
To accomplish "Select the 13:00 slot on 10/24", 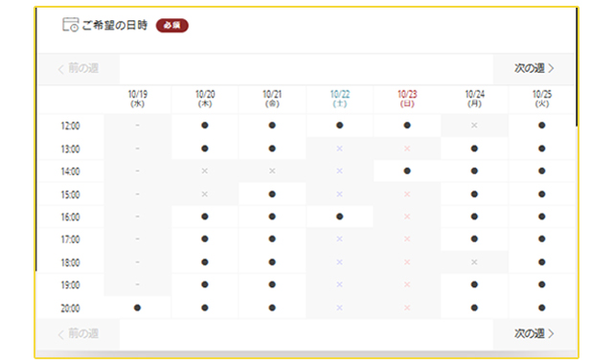I will tap(474, 148).
